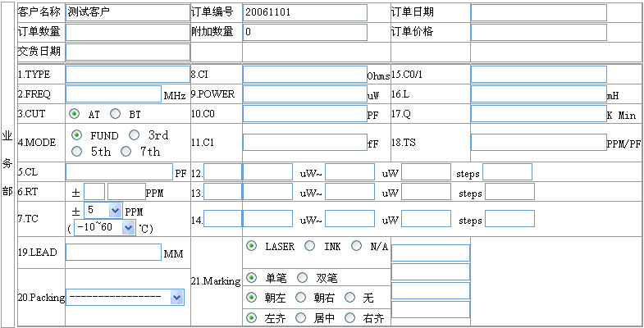Select 朝右 radio option
Viewport: 644px width, 328px height.
click(300, 297)
